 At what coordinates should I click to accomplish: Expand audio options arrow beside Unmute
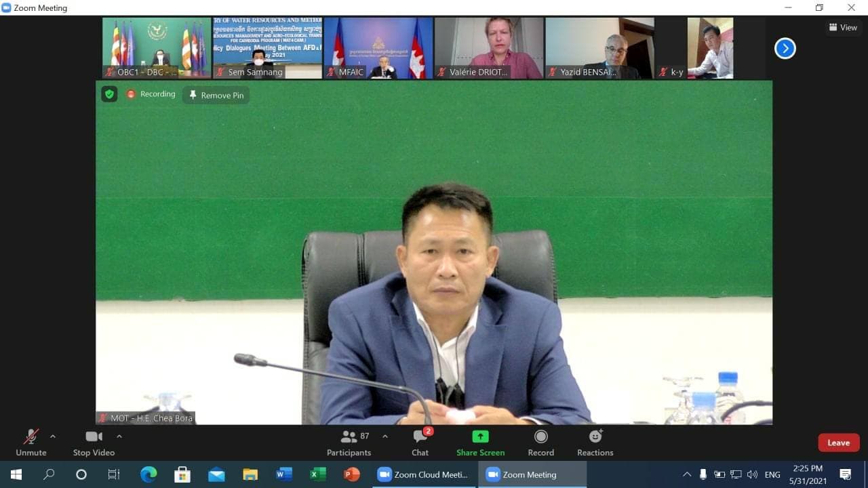pyautogui.click(x=53, y=436)
